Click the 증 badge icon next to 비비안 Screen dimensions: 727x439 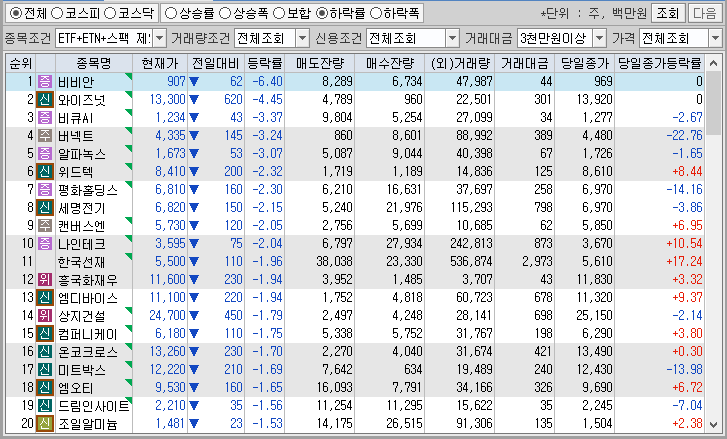45,82
